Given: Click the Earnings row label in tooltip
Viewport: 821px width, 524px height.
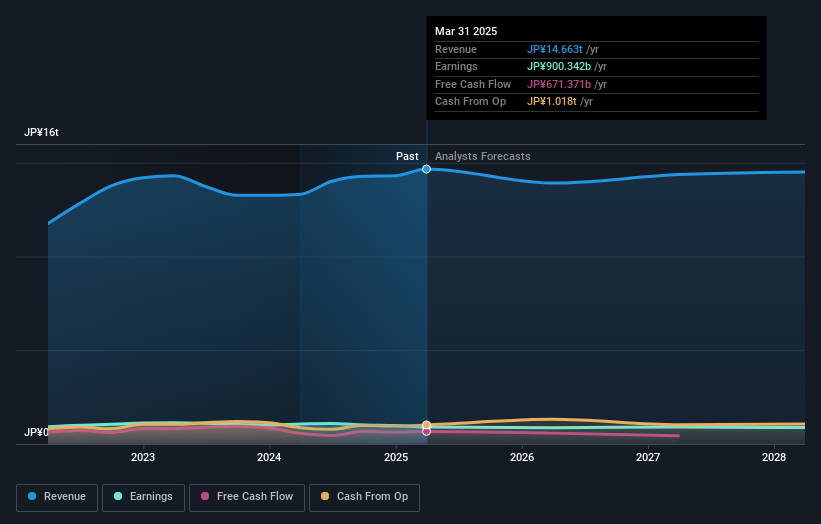Looking at the screenshot, I should (456, 66).
